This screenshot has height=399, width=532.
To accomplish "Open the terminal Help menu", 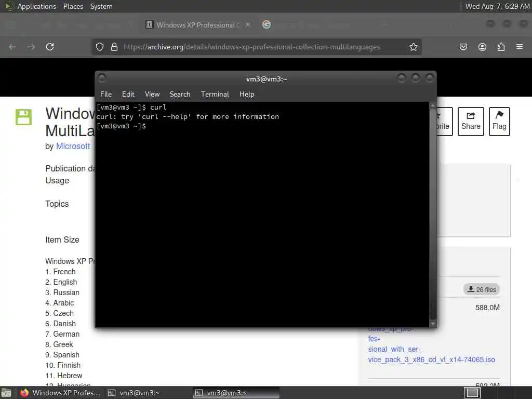I will pyautogui.click(x=247, y=95).
